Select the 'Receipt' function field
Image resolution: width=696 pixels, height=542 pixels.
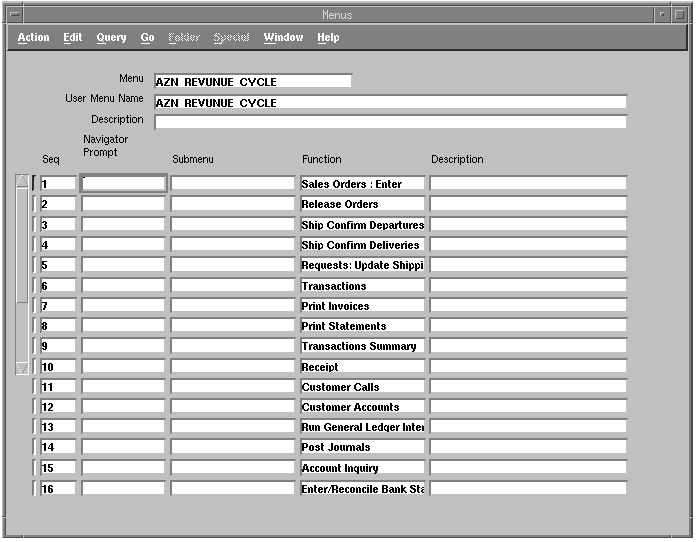click(x=363, y=366)
